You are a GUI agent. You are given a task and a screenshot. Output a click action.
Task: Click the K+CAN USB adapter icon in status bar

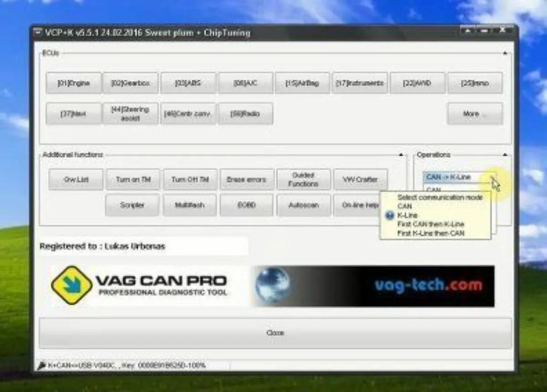(41, 365)
